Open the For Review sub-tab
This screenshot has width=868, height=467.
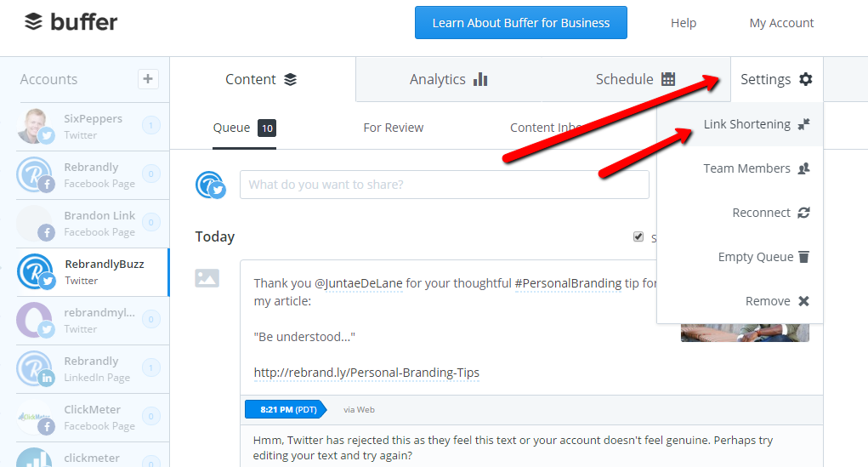click(393, 128)
